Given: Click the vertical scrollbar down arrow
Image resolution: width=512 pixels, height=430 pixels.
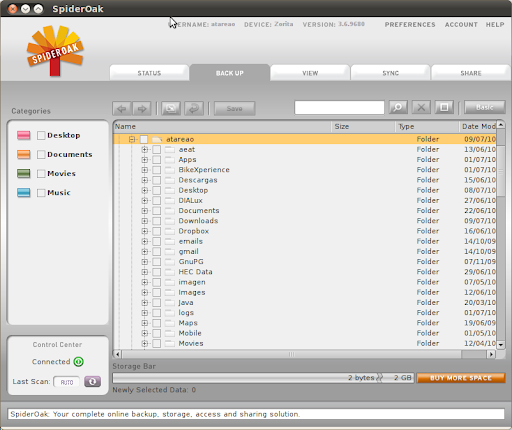Looking at the screenshot, I should 501,344.
